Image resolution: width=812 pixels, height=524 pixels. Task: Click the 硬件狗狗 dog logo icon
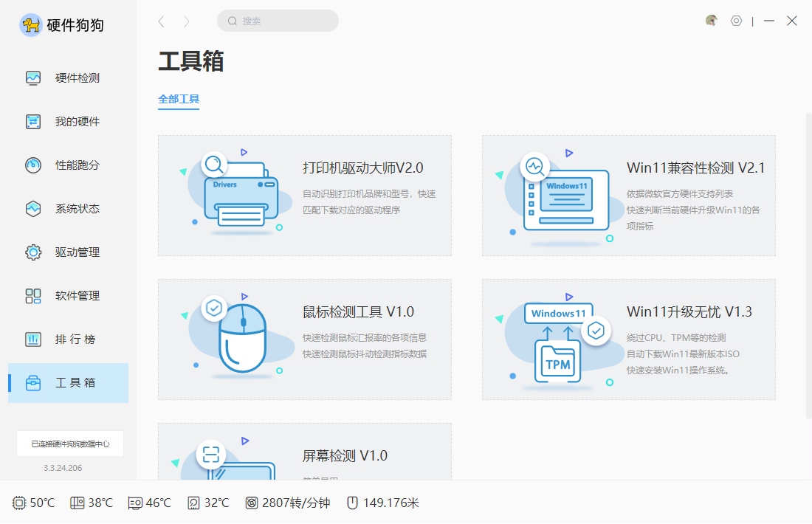point(30,25)
